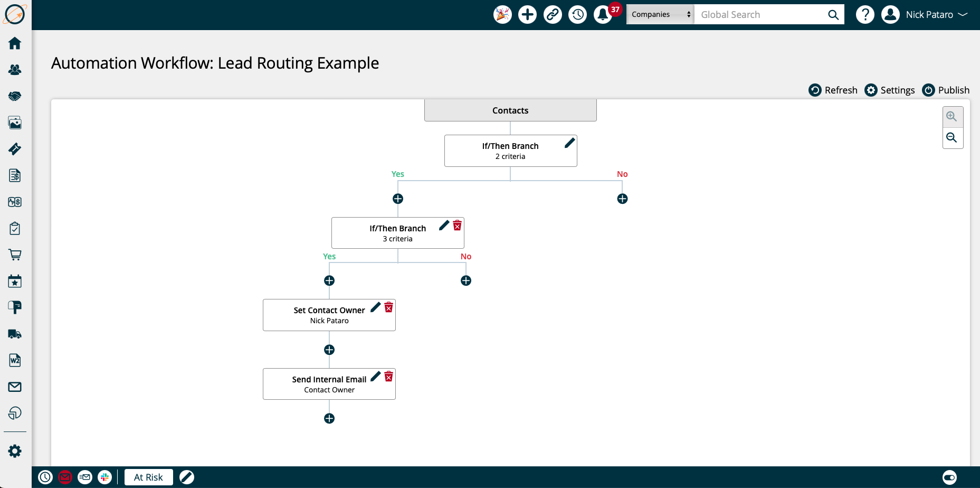Screen dimensions: 980x488
Task: Open Contacts people icon in sidebar
Action: pyautogui.click(x=15, y=70)
